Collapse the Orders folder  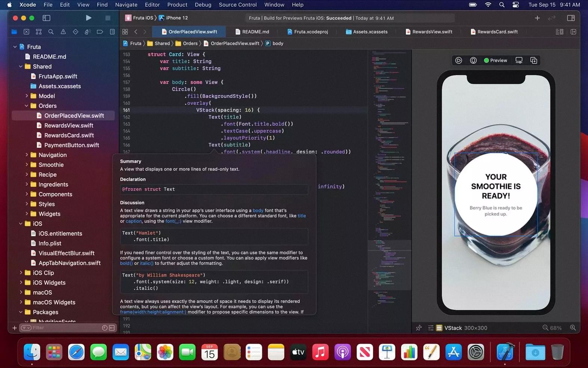(x=27, y=106)
